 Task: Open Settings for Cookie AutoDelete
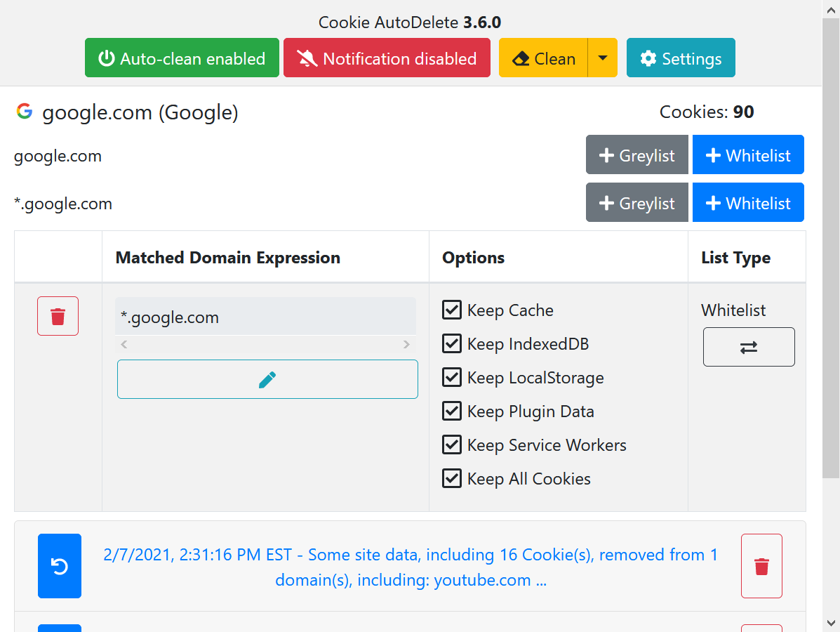coord(681,58)
